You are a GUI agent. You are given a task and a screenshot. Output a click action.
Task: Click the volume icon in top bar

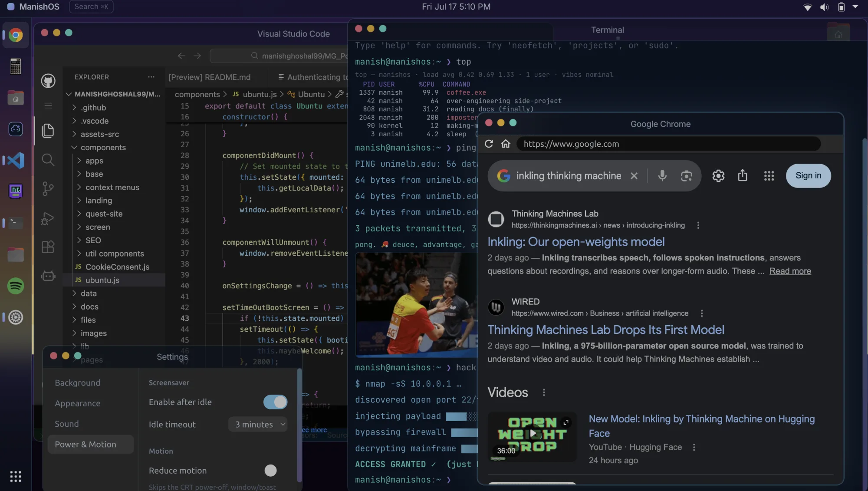pos(824,7)
